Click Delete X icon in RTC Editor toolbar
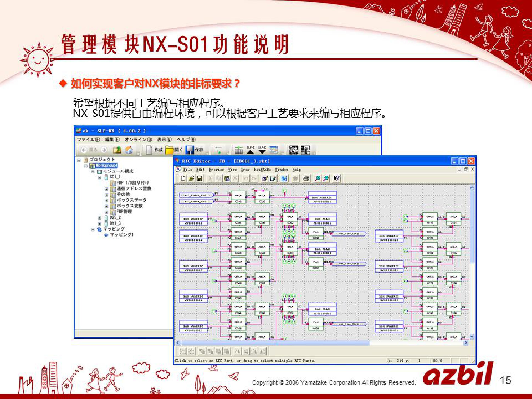 pos(235,178)
